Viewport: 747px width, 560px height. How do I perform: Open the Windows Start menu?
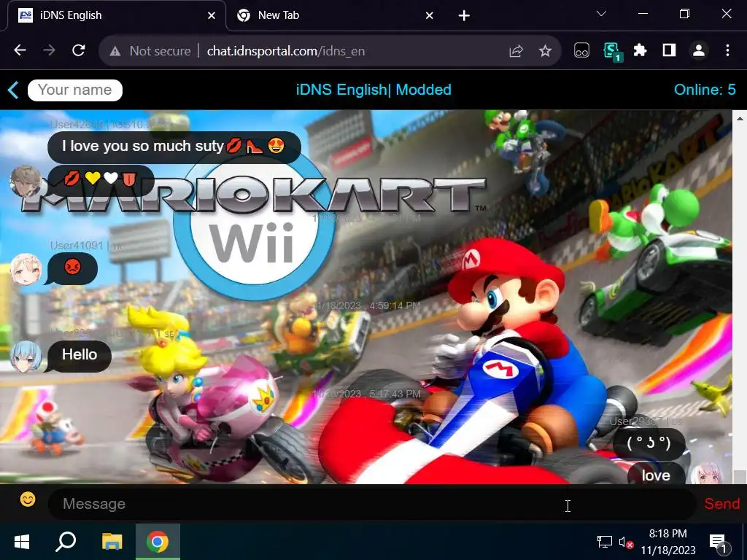22,542
